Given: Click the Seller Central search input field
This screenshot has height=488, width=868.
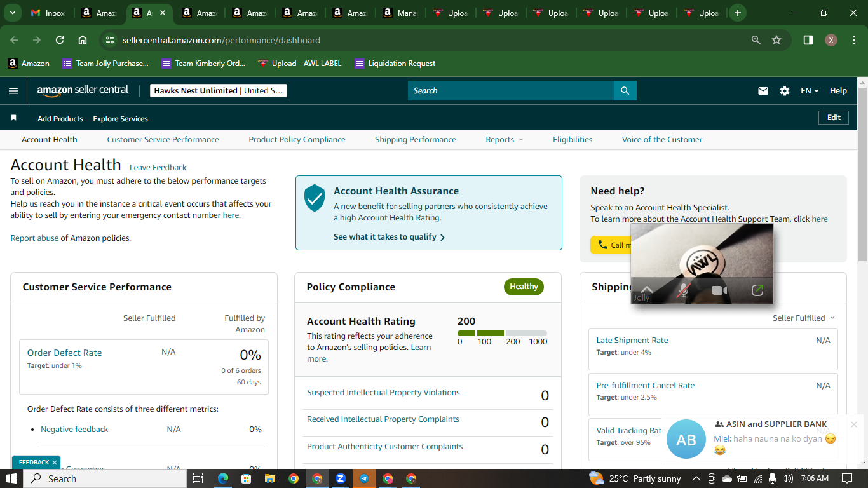Looking at the screenshot, I should [x=511, y=91].
